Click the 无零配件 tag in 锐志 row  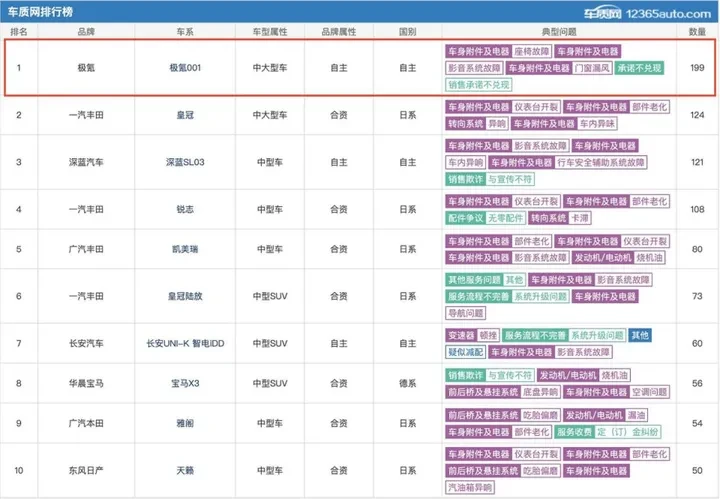tap(505, 218)
